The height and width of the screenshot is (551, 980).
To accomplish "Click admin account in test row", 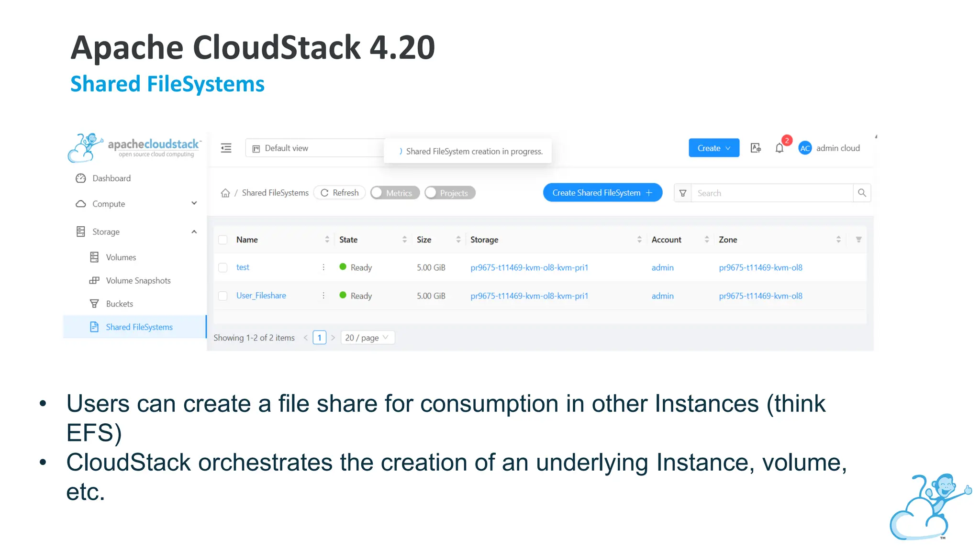I will tap(663, 268).
